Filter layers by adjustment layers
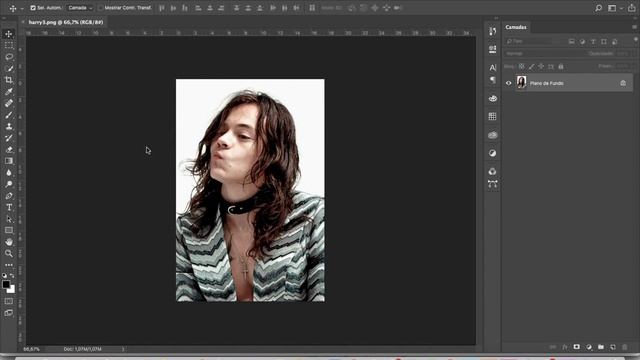640x360 pixels. (582, 42)
